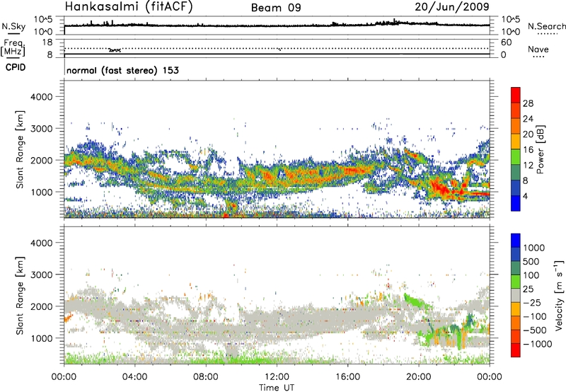
Task: Click the blue segment of Power colorbar
Action: click(516, 203)
